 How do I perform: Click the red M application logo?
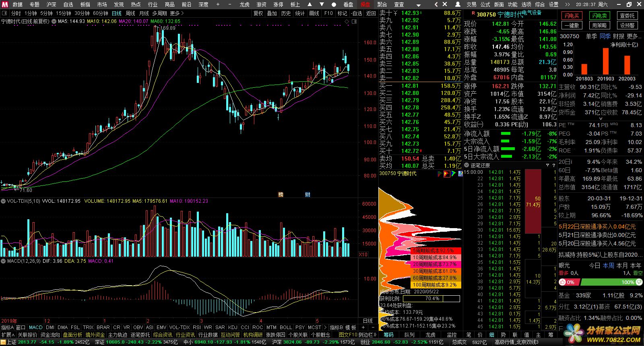tap(4, 4)
